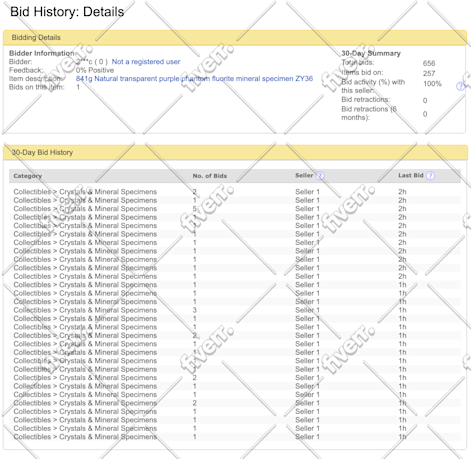Click the 'Seller' column header text
The width and height of the screenshot is (471, 459).
pos(304,175)
